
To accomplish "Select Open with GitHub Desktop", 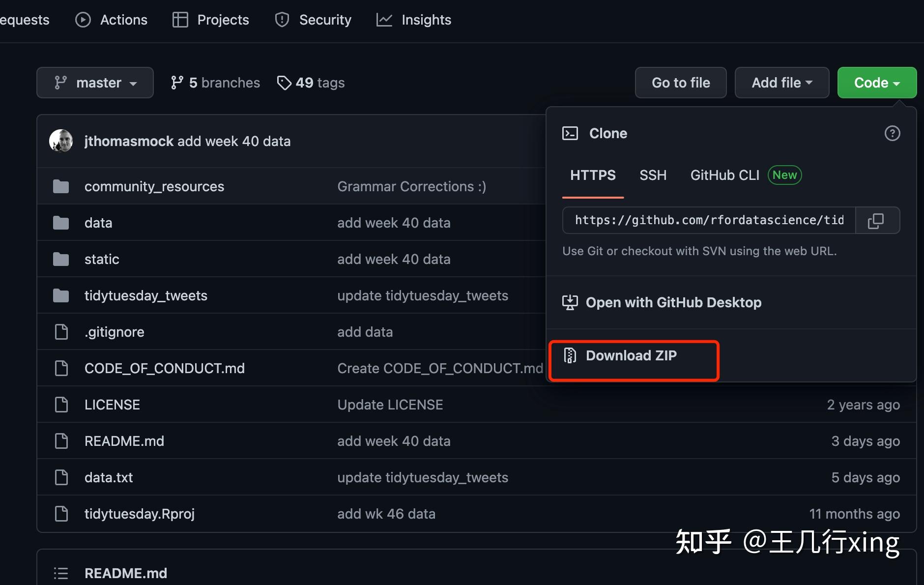I will click(674, 302).
